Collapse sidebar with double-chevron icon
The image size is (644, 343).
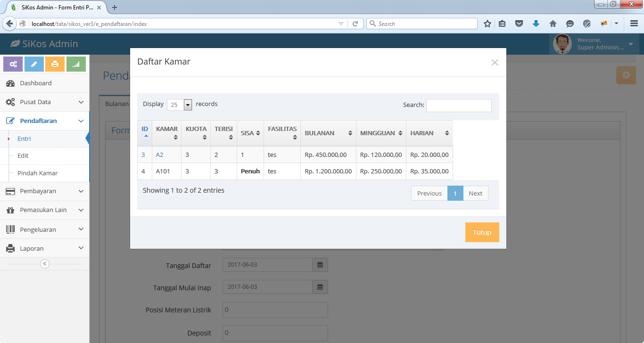pos(45,264)
